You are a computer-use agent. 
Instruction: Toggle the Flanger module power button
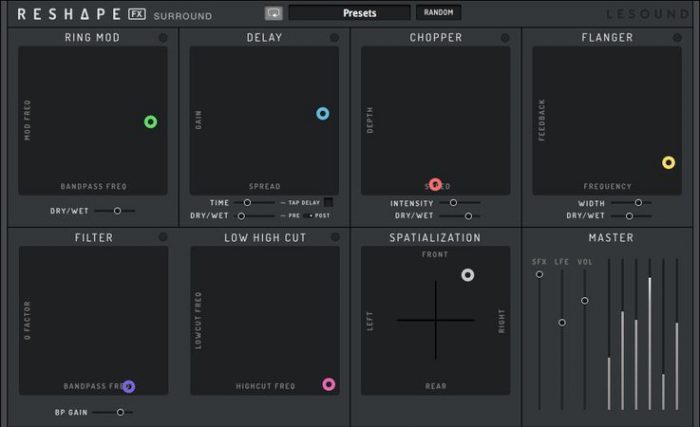point(677,38)
